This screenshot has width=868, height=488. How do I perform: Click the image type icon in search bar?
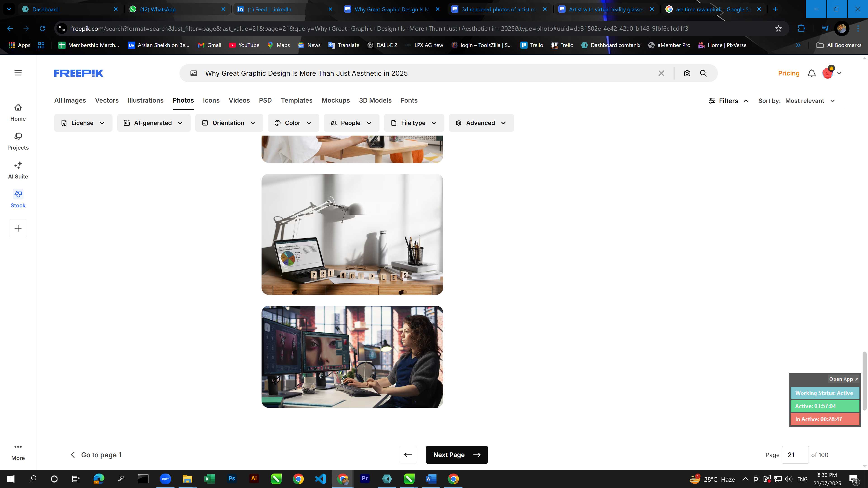pos(193,73)
